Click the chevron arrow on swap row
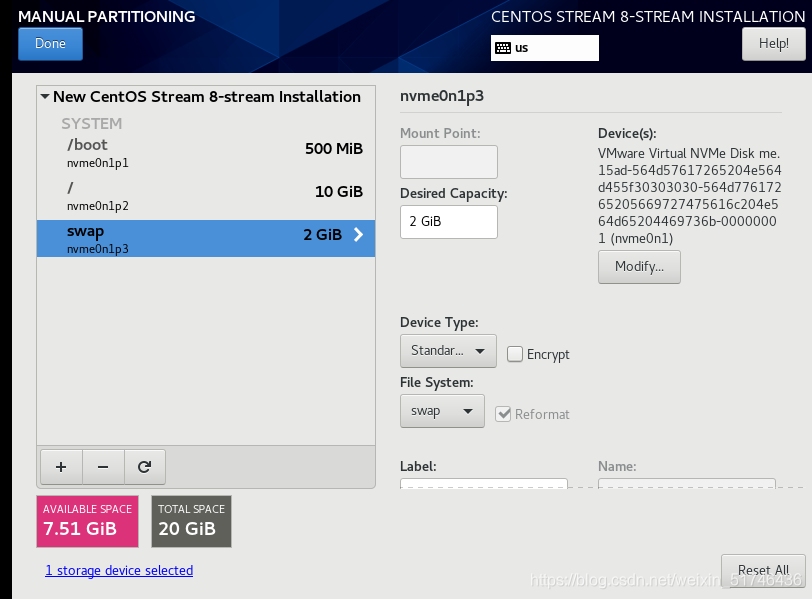Viewport: 812px width, 599px height. [x=358, y=235]
